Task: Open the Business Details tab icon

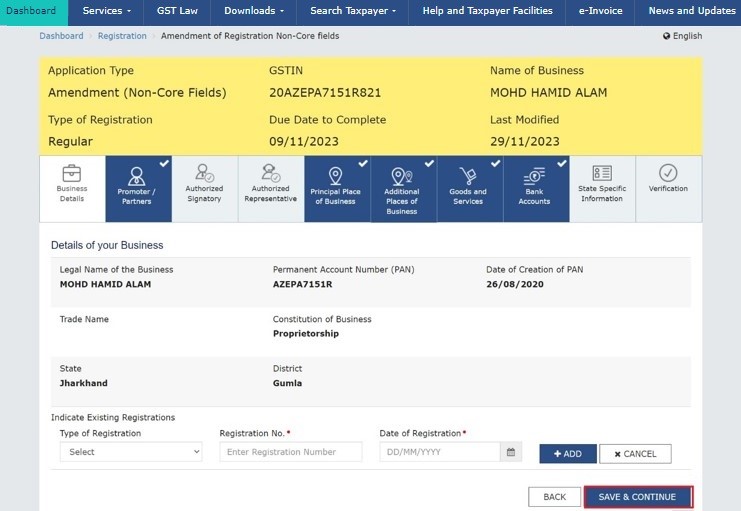Action: [71, 173]
